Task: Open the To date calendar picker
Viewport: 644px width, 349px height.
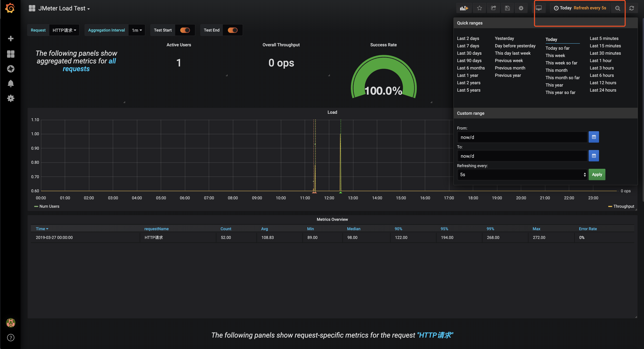Action: point(594,156)
